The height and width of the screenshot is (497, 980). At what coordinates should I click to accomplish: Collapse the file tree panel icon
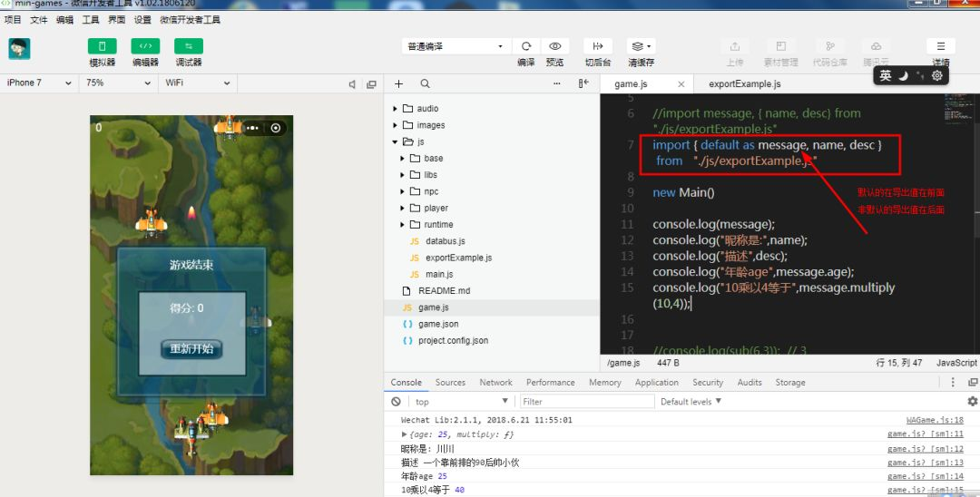tap(583, 83)
